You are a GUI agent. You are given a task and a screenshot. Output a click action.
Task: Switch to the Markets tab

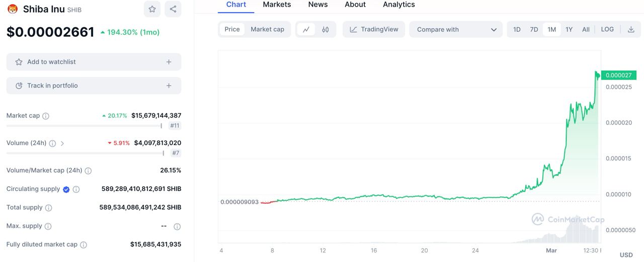coord(277,5)
